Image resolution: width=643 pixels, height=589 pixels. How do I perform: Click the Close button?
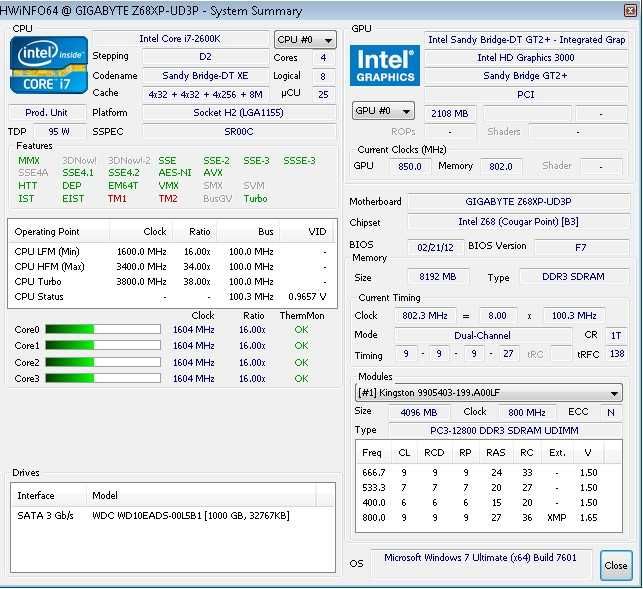point(616,566)
